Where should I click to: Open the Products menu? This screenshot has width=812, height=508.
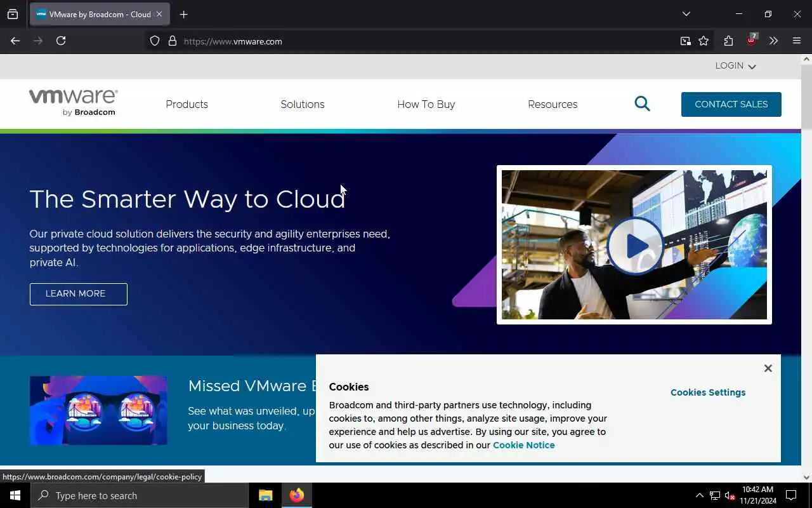pos(187,104)
